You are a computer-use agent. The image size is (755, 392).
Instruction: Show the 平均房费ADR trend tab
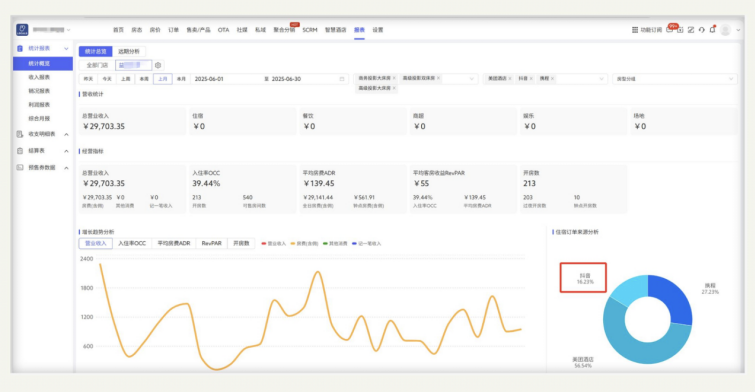(174, 244)
